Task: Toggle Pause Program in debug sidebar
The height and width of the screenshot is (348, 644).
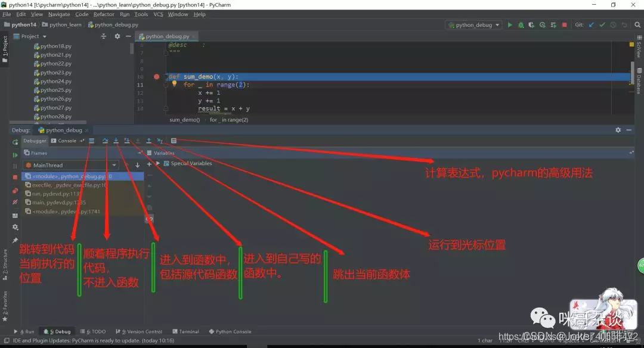Action: (x=14, y=165)
